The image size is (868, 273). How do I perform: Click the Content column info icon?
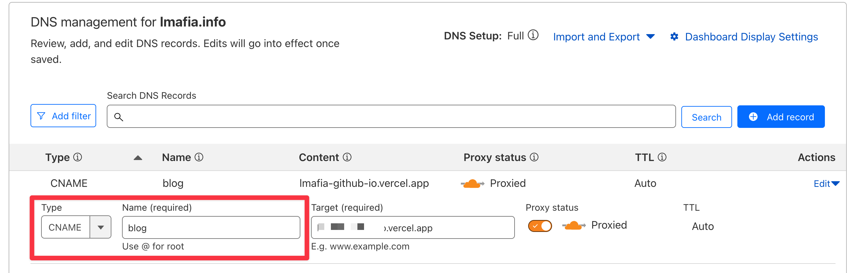(x=347, y=157)
